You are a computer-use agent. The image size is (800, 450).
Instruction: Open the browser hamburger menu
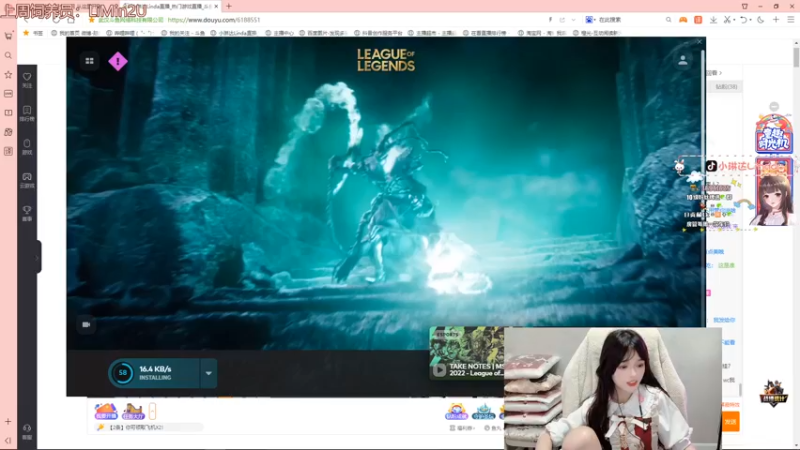click(x=791, y=20)
